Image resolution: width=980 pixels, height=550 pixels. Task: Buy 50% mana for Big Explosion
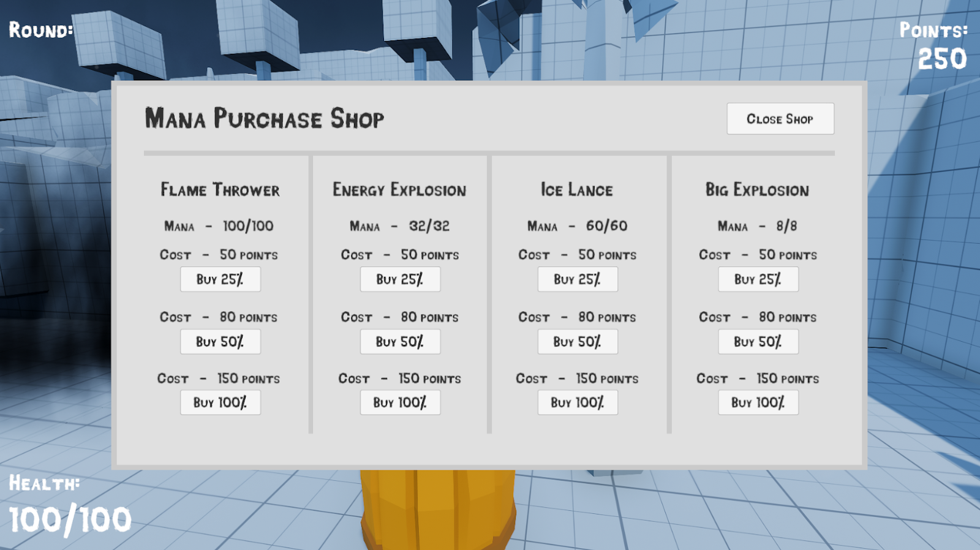(758, 342)
